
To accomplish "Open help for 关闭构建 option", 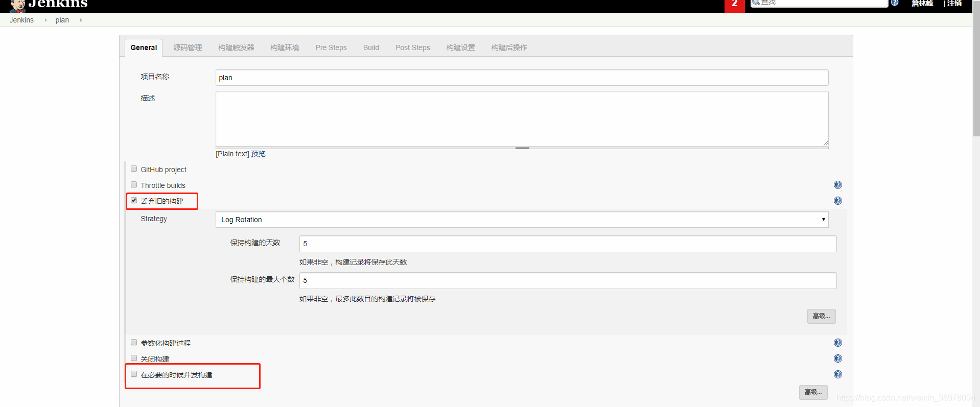I will [x=837, y=358].
